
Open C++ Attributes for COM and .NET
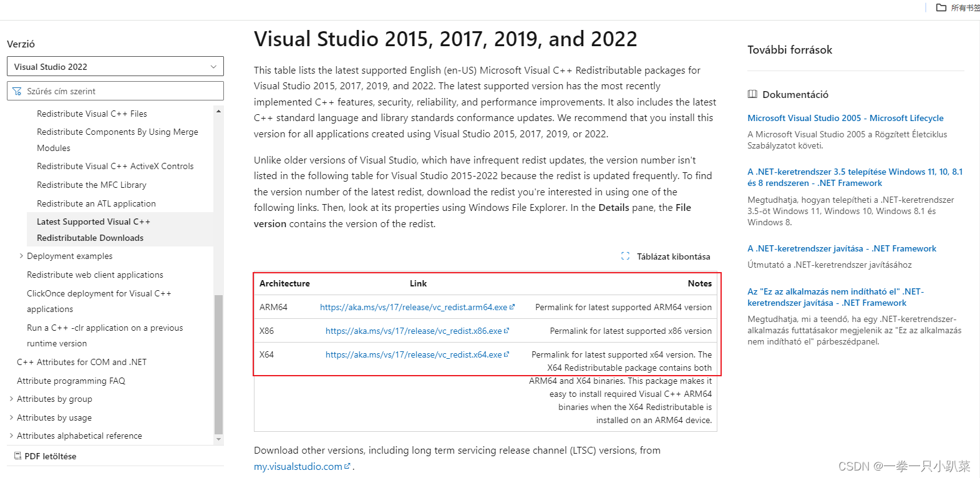[82, 362]
